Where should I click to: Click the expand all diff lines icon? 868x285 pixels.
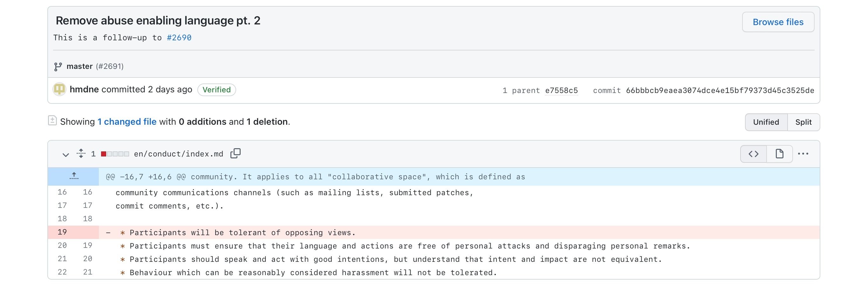coord(81,153)
